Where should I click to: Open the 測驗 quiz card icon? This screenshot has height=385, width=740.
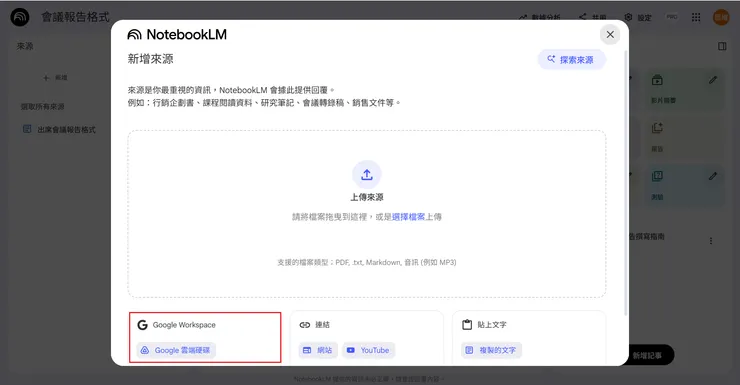[657, 176]
